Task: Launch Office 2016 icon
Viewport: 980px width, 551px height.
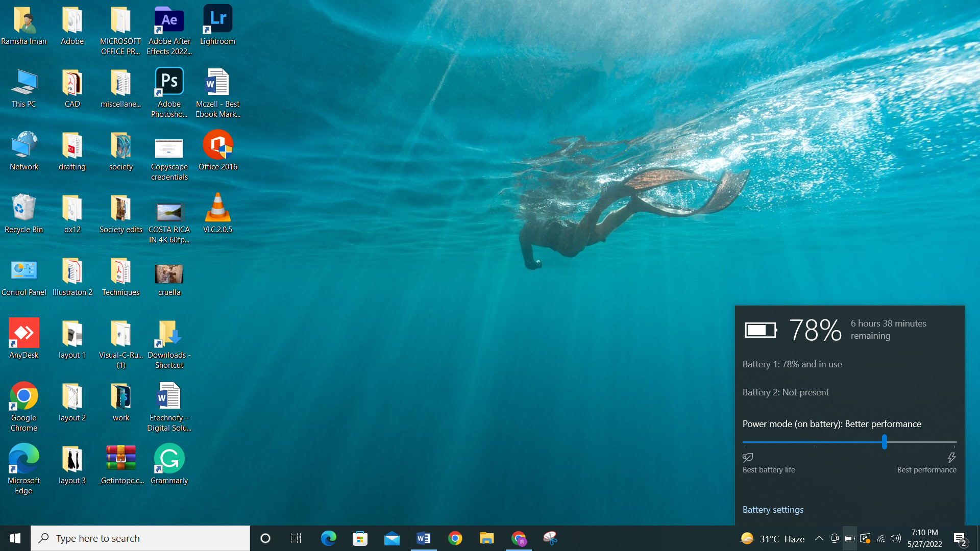Action: click(x=218, y=151)
